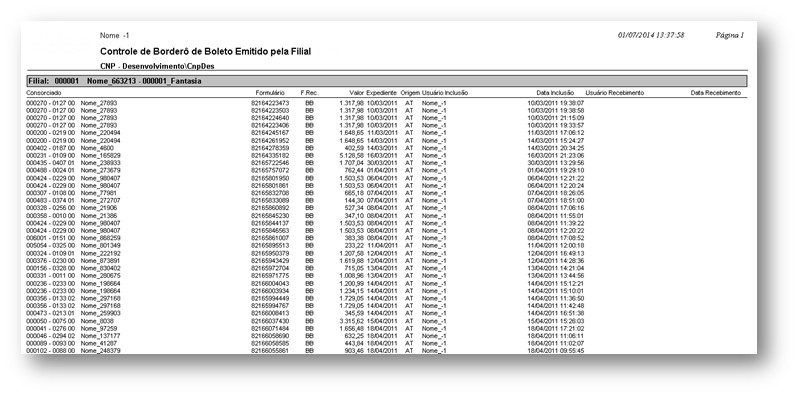Image resolution: width=799 pixels, height=396 pixels.
Task: Click inclusion date 07/04/2011 18:51:00
Action: pyautogui.click(x=555, y=200)
